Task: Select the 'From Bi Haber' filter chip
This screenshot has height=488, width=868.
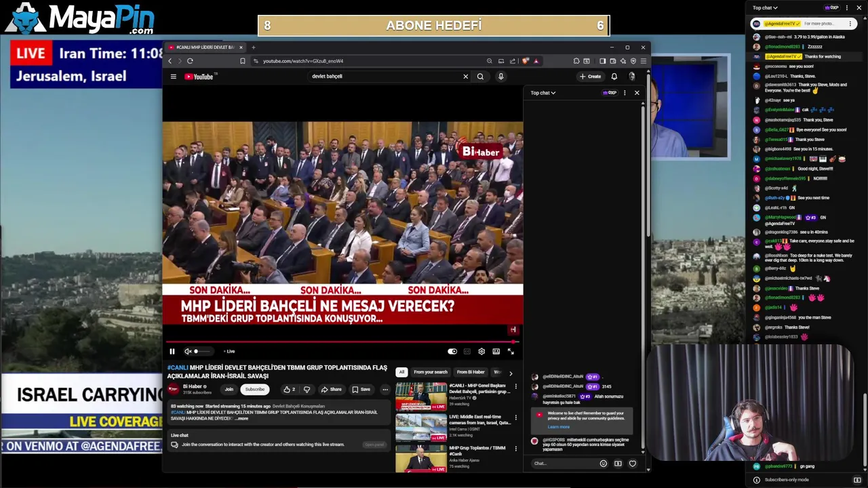Action: click(x=471, y=372)
